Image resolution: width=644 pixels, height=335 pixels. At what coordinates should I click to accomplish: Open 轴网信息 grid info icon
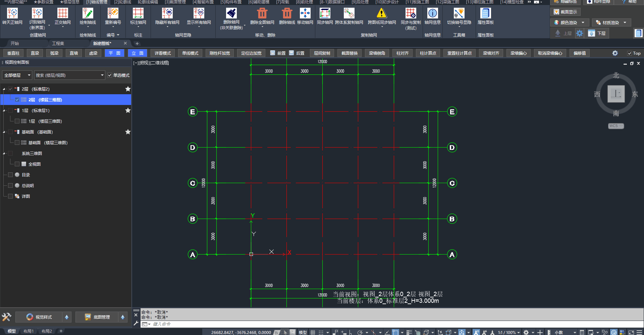[432, 14]
